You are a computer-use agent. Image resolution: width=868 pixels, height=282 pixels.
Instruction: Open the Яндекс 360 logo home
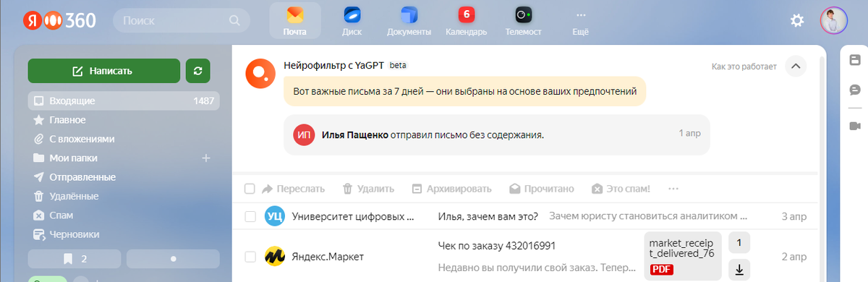[59, 21]
